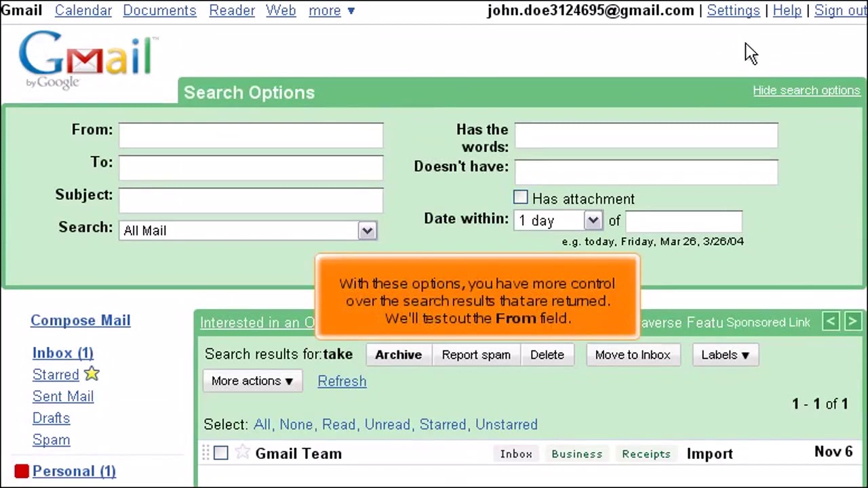Screen dimensions: 868x488
Task: Open the Sent Mail folder
Action: point(63,396)
